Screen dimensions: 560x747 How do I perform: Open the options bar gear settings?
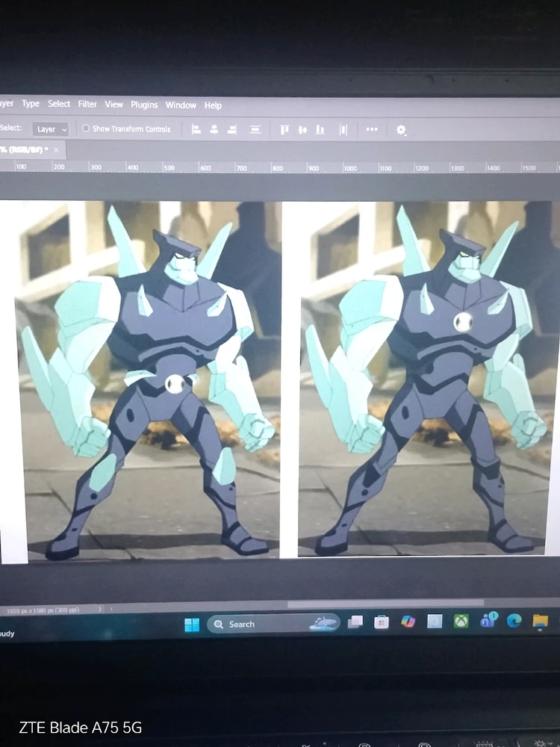pyautogui.click(x=401, y=129)
